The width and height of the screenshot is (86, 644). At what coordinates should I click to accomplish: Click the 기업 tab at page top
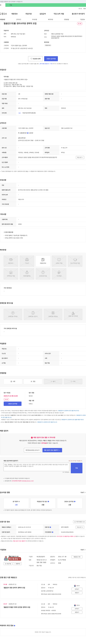11,5
